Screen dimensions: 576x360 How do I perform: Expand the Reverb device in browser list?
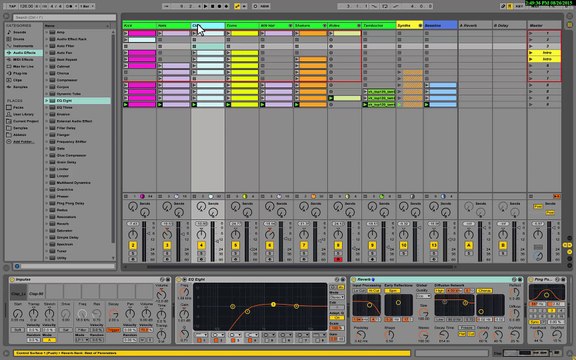[47, 224]
